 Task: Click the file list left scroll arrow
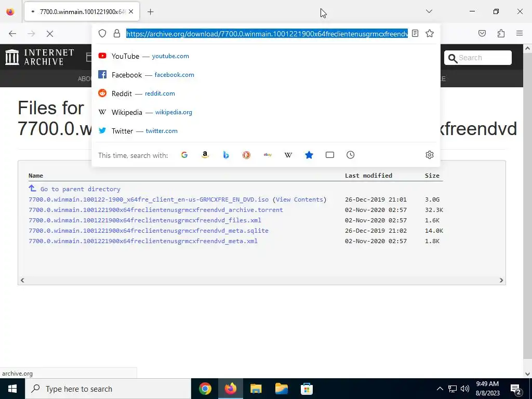pyautogui.click(x=22, y=280)
